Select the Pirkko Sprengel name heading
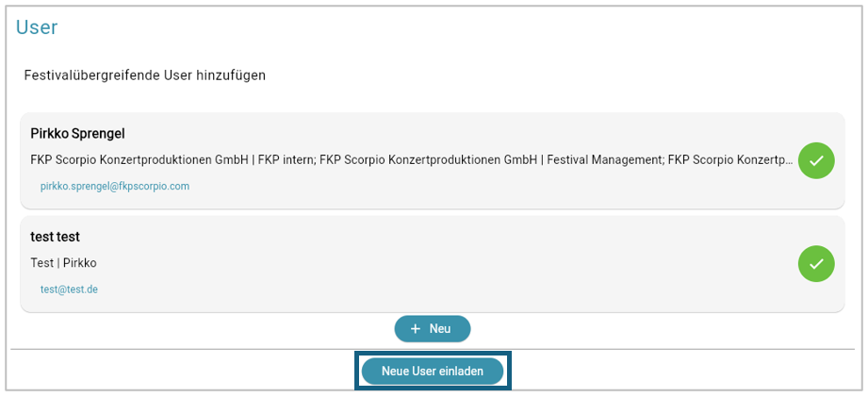Image resolution: width=868 pixels, height=397 pixels. pos(77,134)
